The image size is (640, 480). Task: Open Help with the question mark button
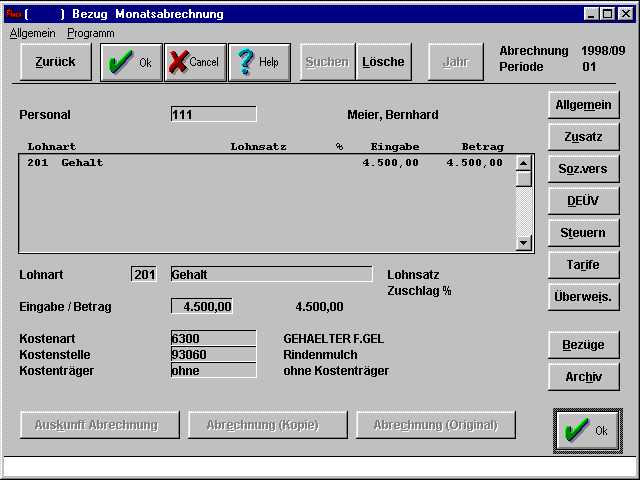coord(259,62)
